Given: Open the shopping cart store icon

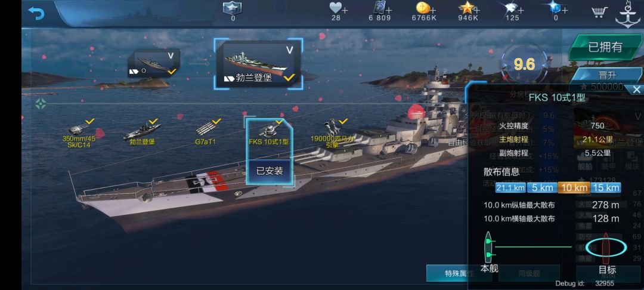Looking at the screenshot, I should coord(599,12).
